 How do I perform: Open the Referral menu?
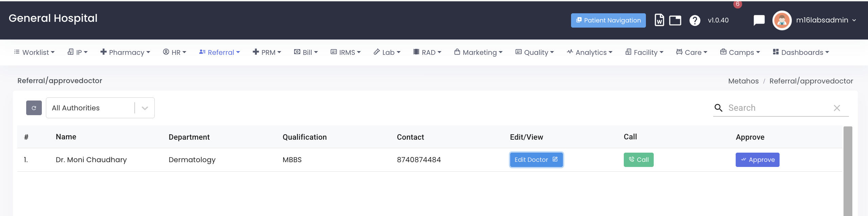[x=220, y=52]
